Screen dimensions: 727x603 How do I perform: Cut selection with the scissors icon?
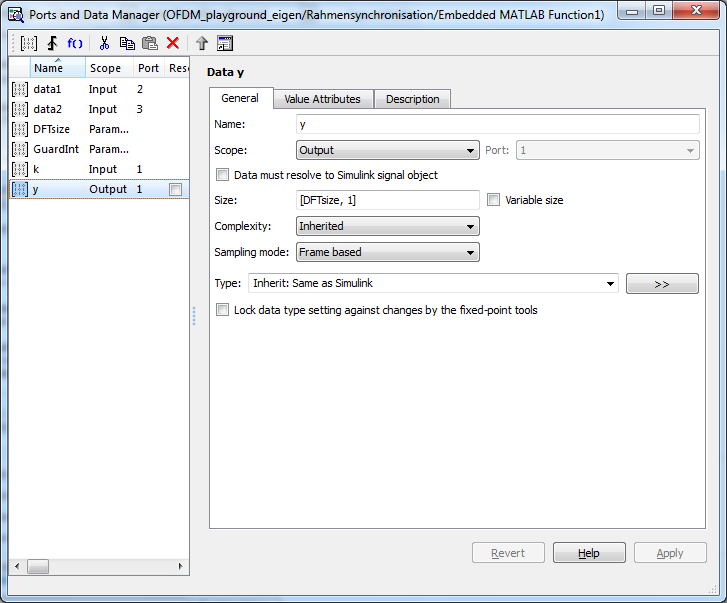click(x=103, y=43)
